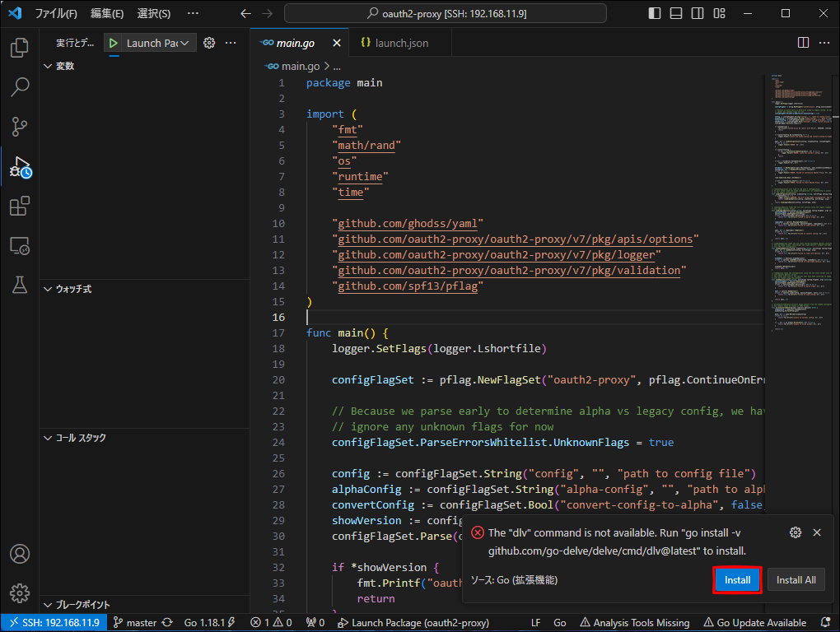This screenshot has height=632, width=840.
Task: Toggle the bottom panel layout button
Action: (x=676, y=13)
